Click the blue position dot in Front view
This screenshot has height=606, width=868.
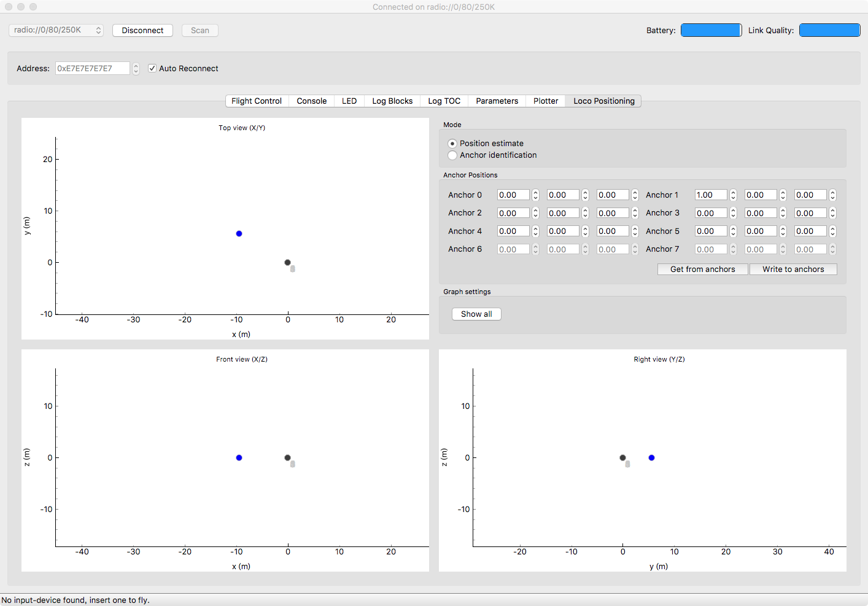[239, 457]
